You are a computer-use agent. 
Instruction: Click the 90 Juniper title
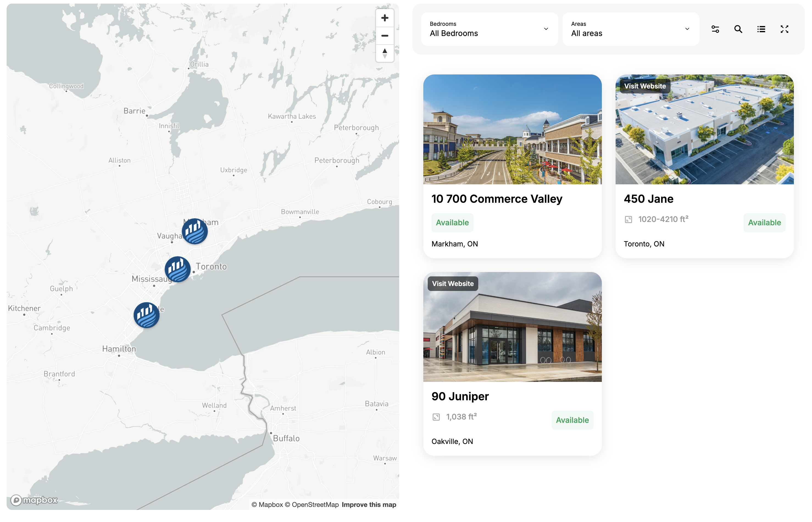[460, 397]
